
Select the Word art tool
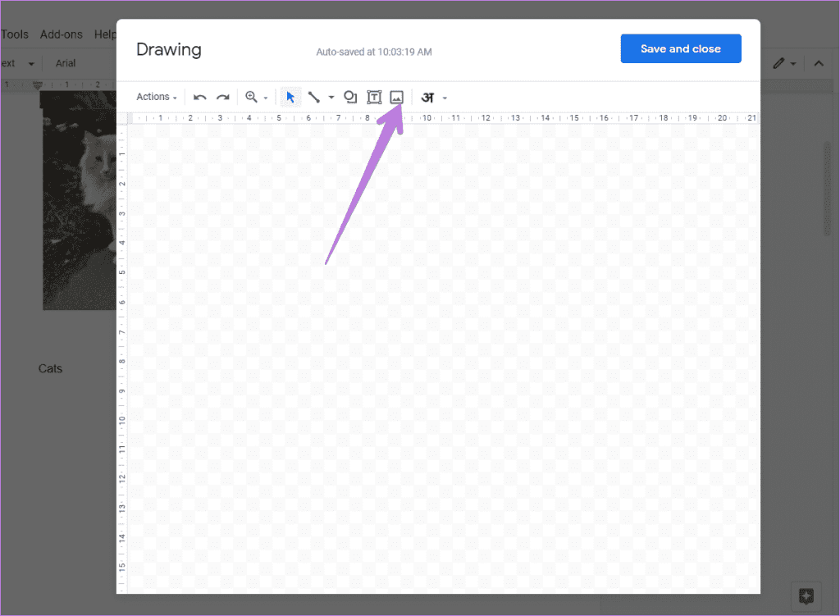coord(427,97)
